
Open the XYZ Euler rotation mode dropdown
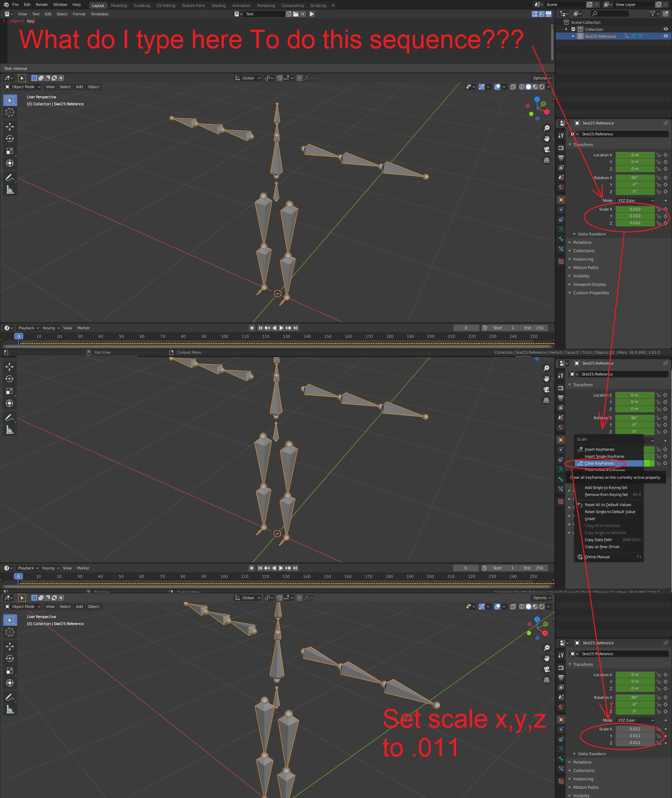click(x=634, y=200)
